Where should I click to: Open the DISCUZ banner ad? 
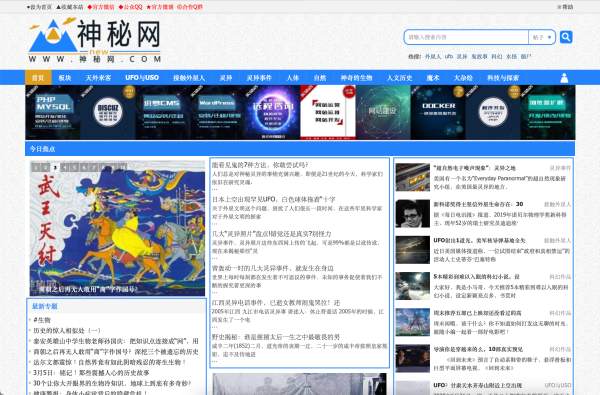point(108,113)
